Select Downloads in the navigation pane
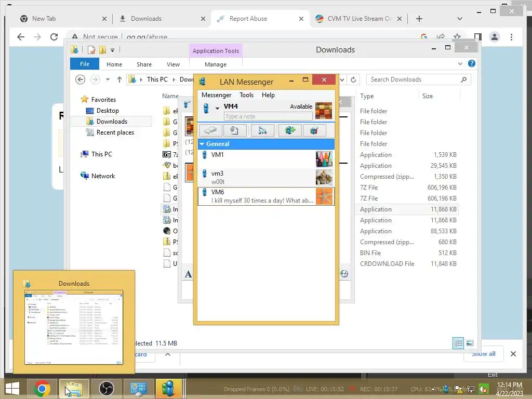Viewport: 532px width, 399px height. [x=112, y=122]
